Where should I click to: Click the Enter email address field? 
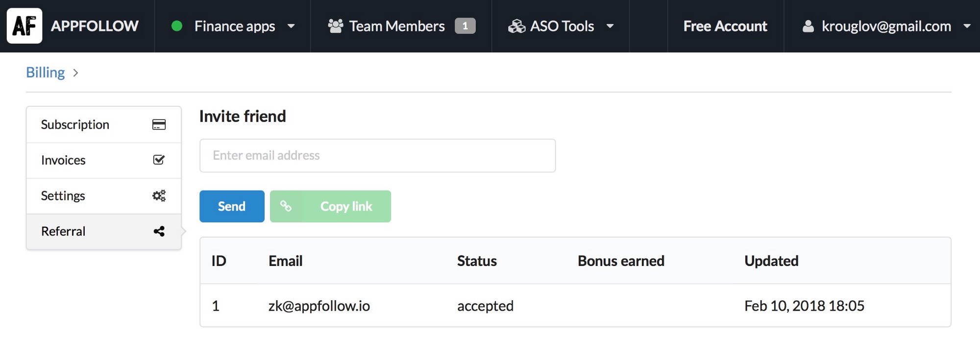377,155
